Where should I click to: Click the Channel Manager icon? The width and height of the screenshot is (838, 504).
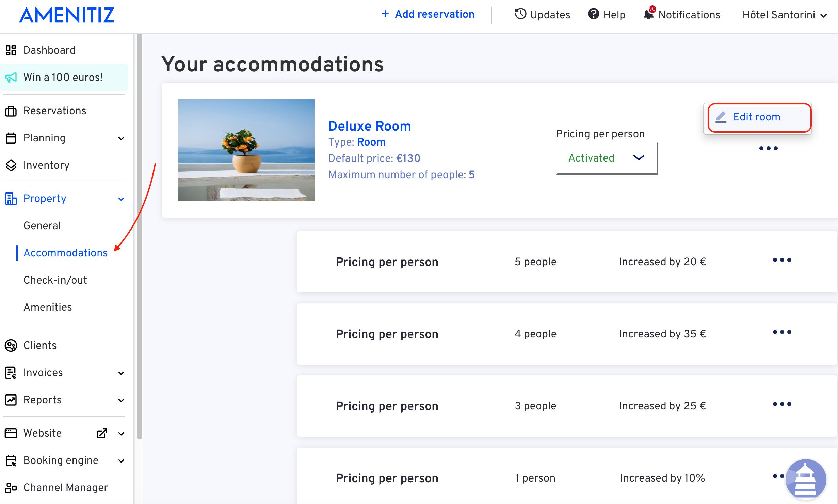11,488
